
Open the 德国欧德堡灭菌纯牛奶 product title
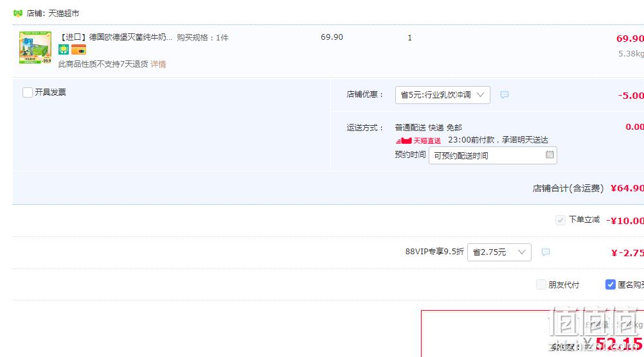116,37
